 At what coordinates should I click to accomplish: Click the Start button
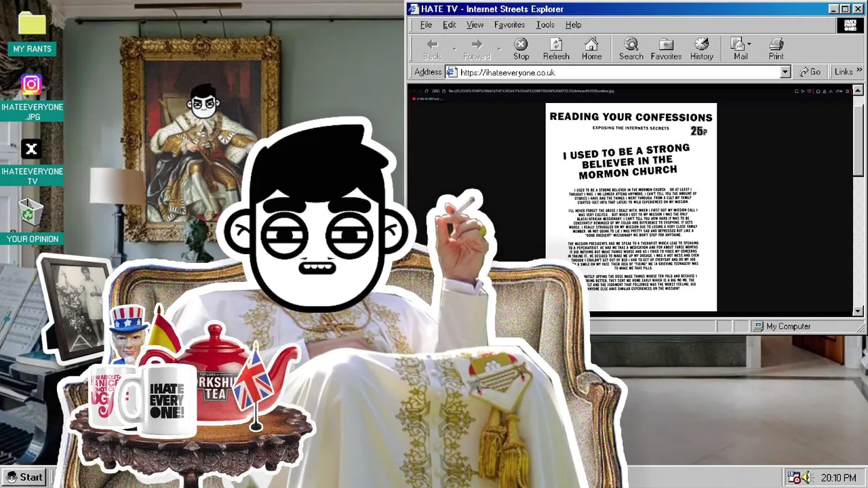(x=24, y=477)
